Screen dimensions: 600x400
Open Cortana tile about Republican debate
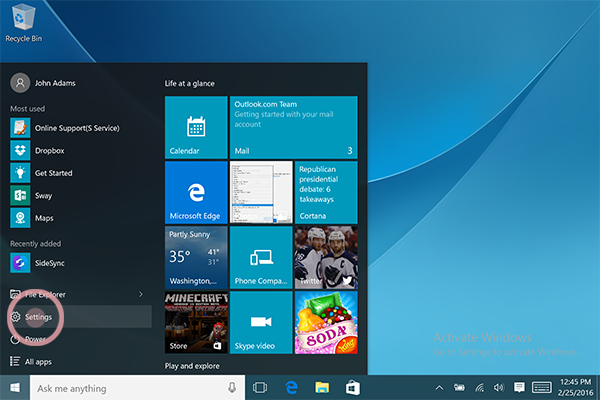[326, 192]
